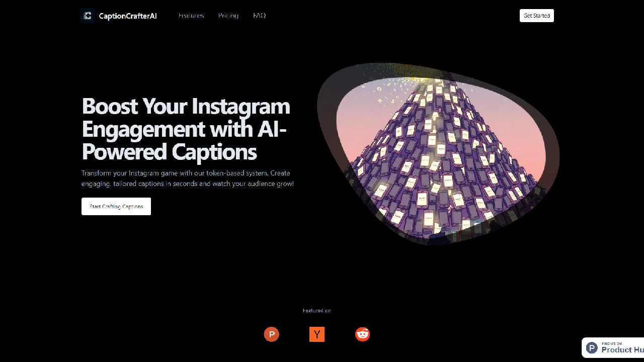Go to the Features section
Screen dimensions: 644x362
[191, 16]
